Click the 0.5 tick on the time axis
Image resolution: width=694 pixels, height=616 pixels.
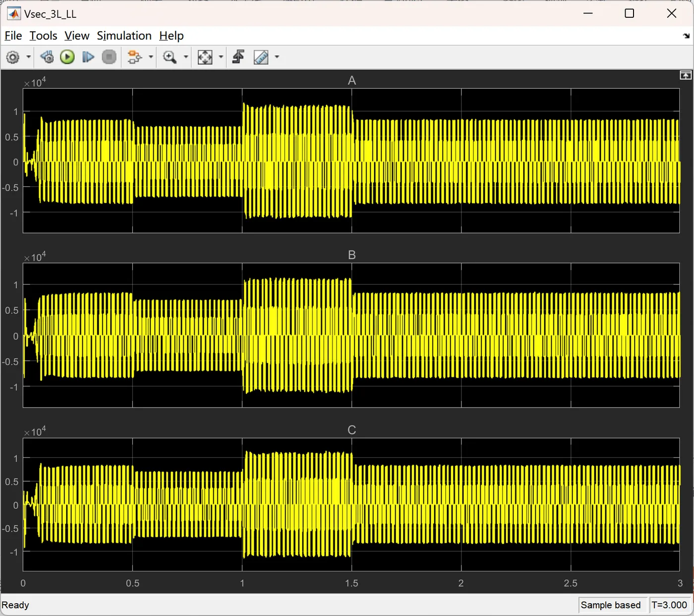(x=132, y=583)
